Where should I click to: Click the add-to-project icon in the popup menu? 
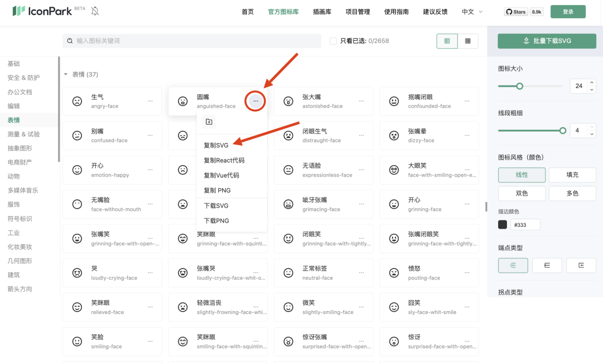click(209, 121)
